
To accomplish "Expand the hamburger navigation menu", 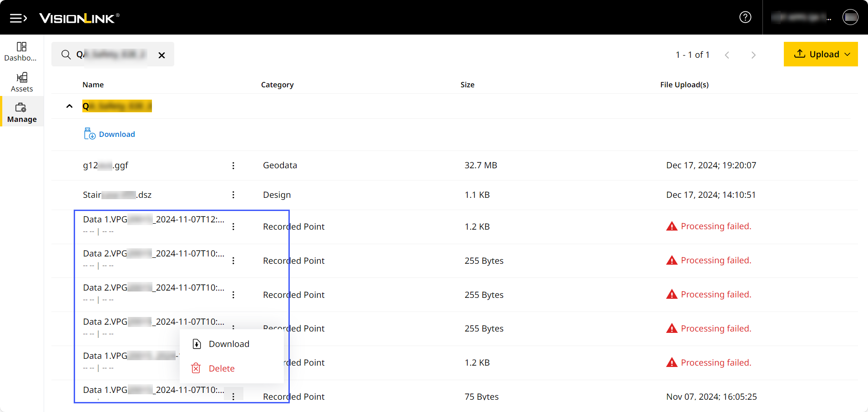I will click(x=18, y=18).
